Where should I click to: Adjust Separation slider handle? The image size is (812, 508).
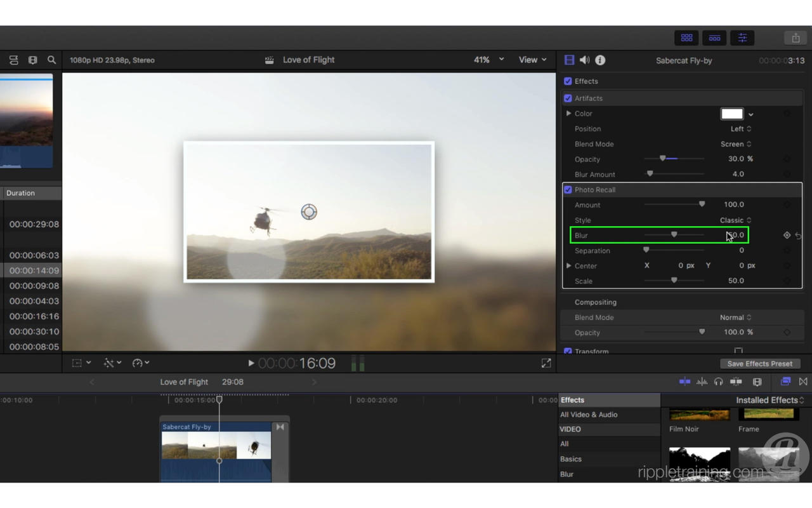[646, 250]
